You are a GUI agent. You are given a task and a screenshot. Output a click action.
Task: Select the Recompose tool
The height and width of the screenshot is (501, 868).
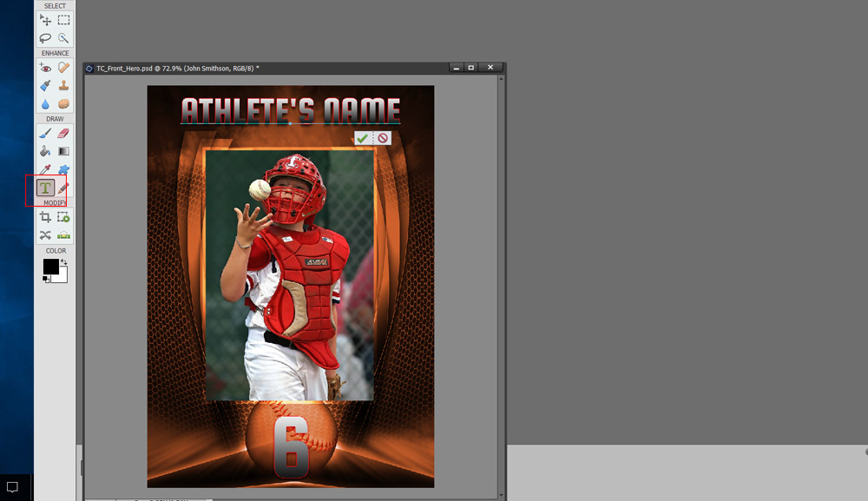[x=63, y=218]
